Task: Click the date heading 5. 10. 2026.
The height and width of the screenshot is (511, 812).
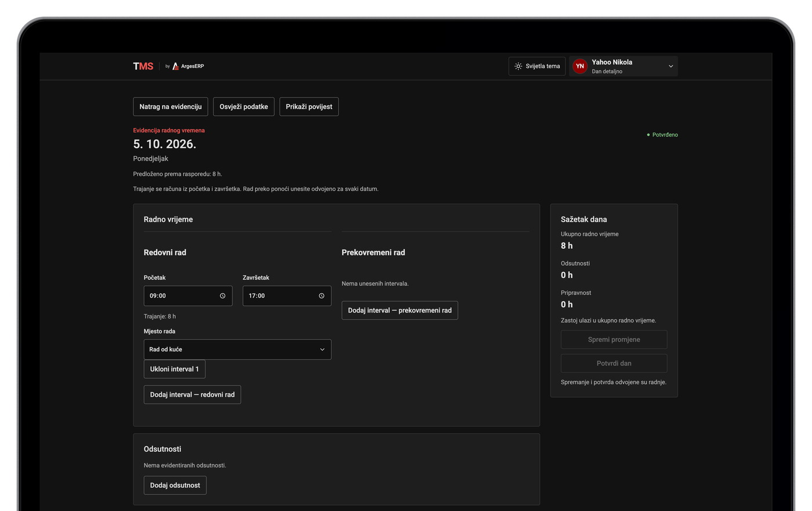Action: (165, 144)
